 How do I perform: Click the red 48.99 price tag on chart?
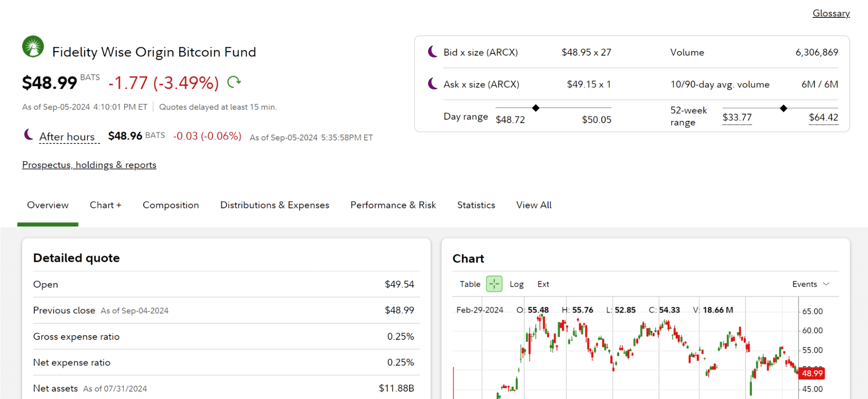pyautogui.click(x=812, y=373)
